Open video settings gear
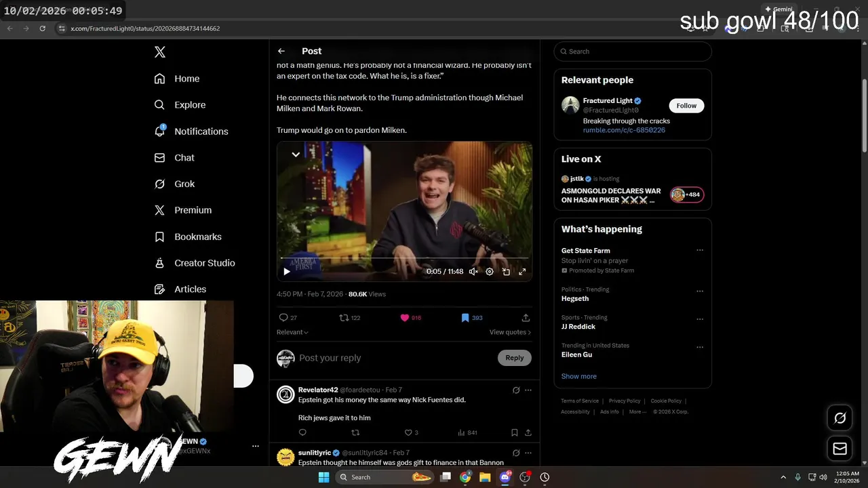The image size is (868, 488). pos(490,271)
